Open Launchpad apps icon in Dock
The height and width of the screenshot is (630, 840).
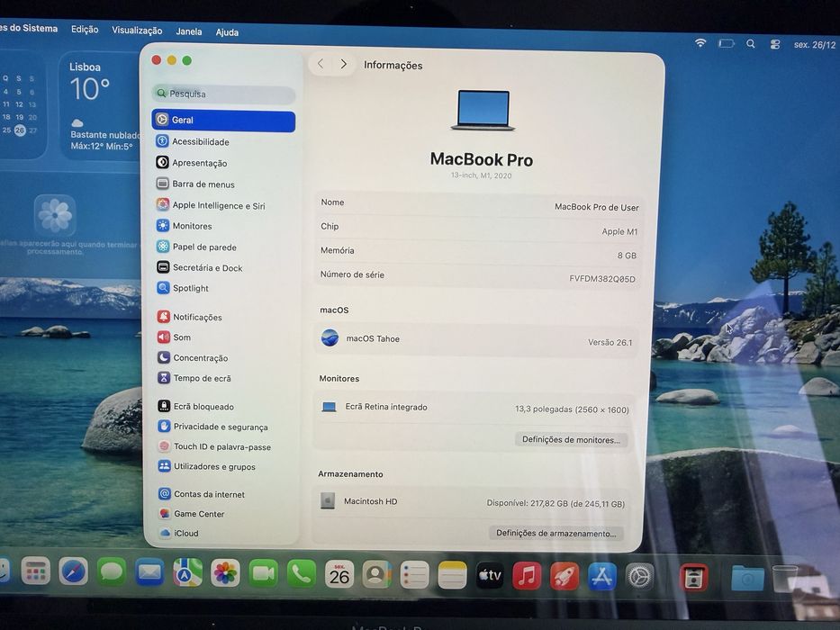click(36, 571)
